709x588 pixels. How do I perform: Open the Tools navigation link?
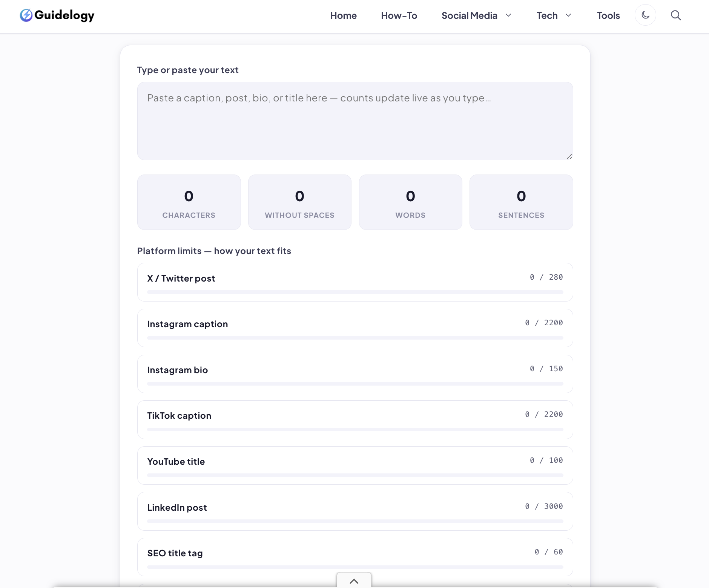pyautogui.click(x=608, y=15)
